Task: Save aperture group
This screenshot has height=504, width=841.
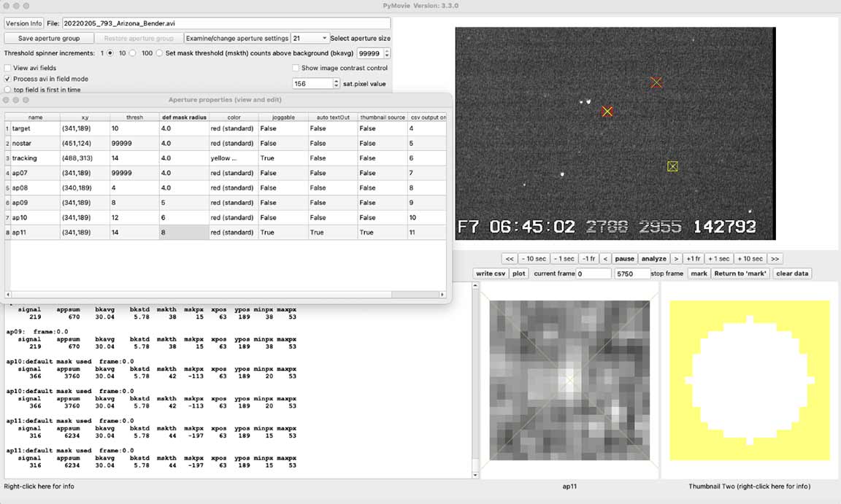Action: 49,39
